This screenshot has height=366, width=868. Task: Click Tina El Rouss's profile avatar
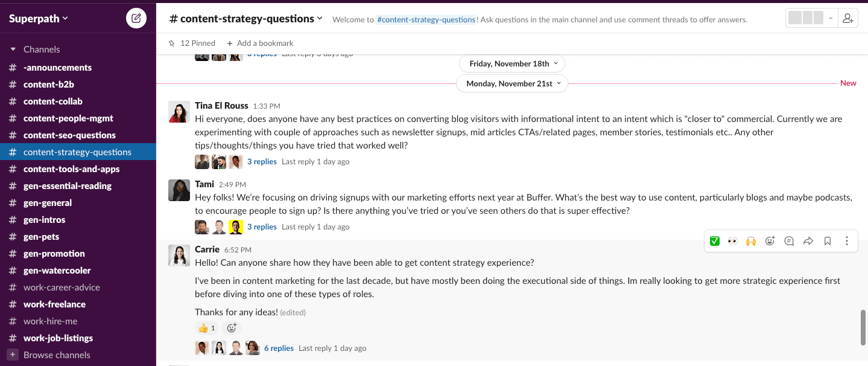(179, 112)
